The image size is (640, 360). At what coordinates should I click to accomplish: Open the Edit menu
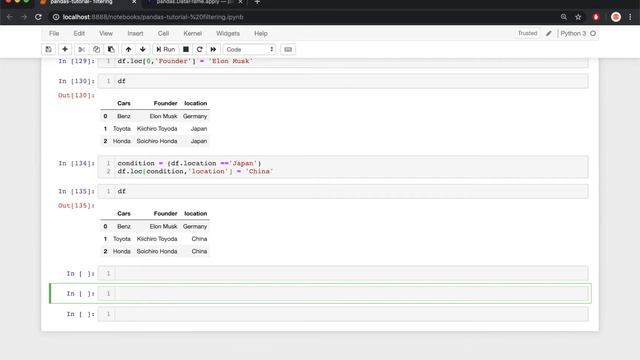[x=79, y=33]
